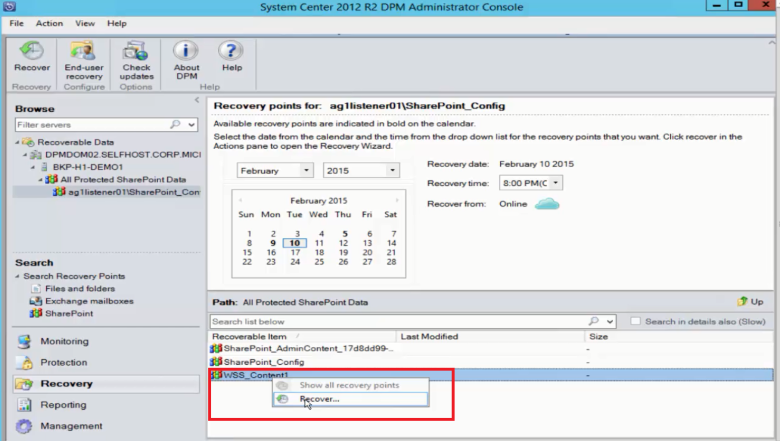Click the SharePoint_AdminContent item icon
Image resolution: width=780 pixels, height=441 pixels.
[x=216, y=349]
